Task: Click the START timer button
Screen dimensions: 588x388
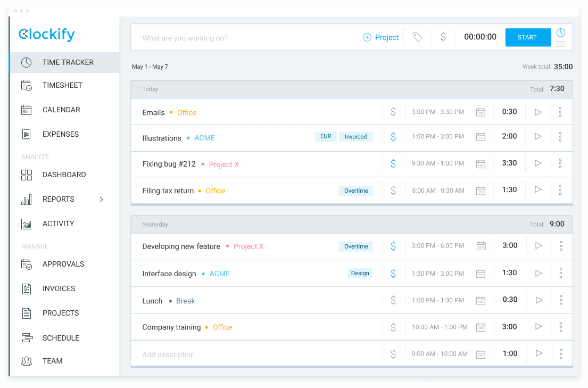Action: click(x=528, y=37)
